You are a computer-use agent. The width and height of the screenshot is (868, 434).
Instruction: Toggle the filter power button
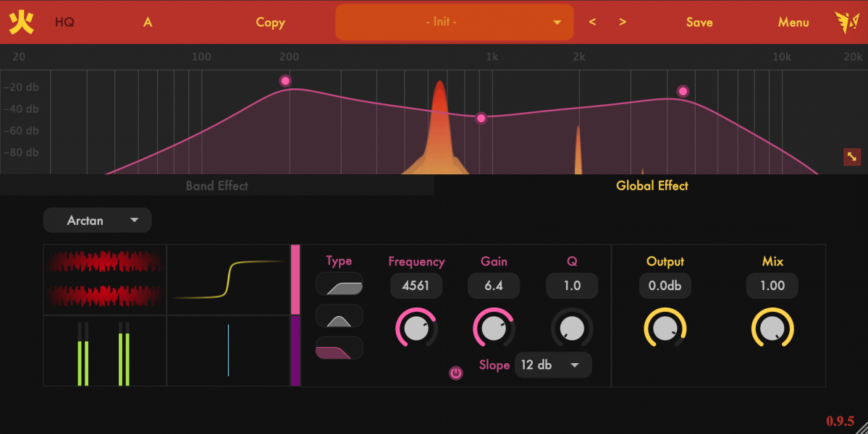pos(455,373)
